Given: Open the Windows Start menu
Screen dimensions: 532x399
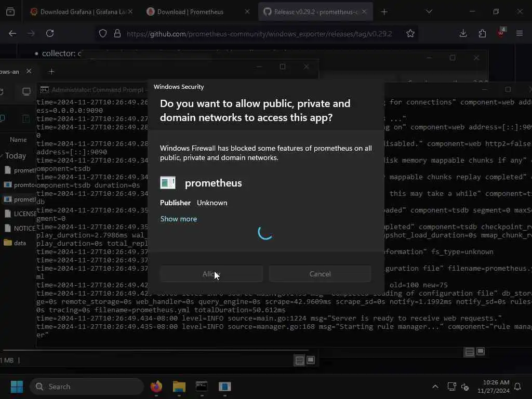Looking at the screenshot, I should click(x=17, y=387).
